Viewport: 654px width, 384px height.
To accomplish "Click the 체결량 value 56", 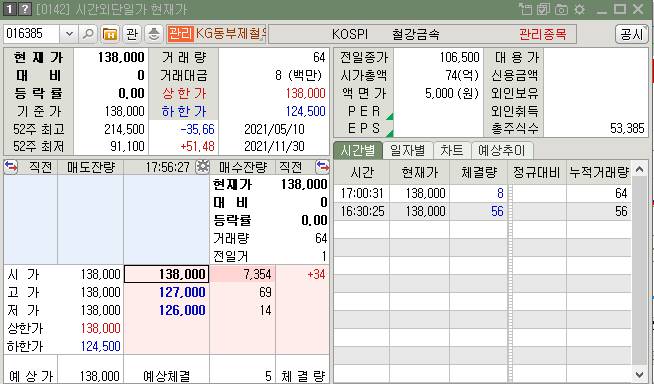I will pyautogui.click(x=497, y=211).
